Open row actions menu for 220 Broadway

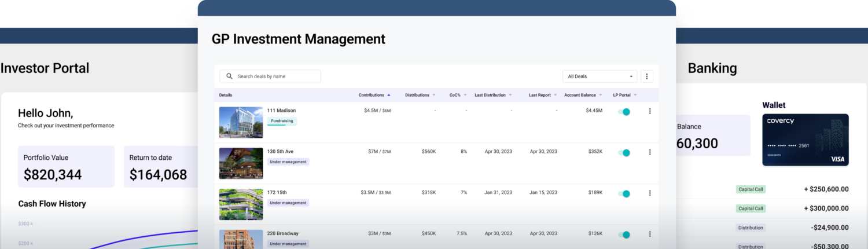pos(650,235)
